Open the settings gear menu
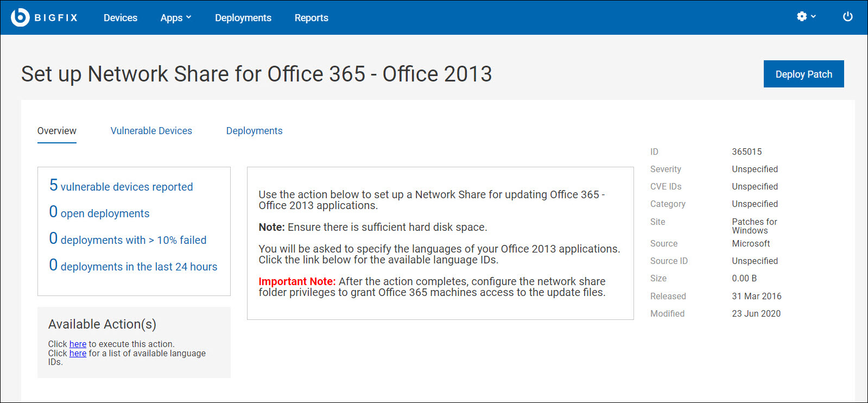This screenshot has height=403, width=868. pos(801,17)
